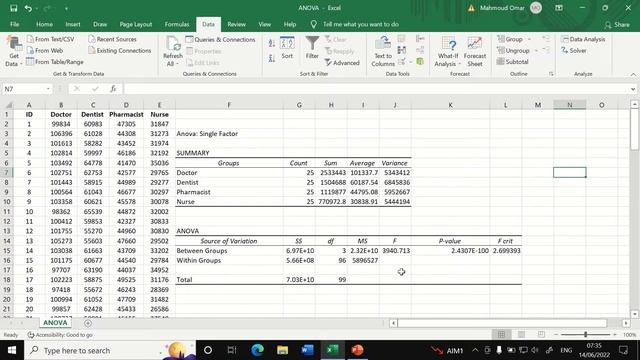Select all cells with corner button
Screen dimensions: 640x360
[x=9, y=105]
